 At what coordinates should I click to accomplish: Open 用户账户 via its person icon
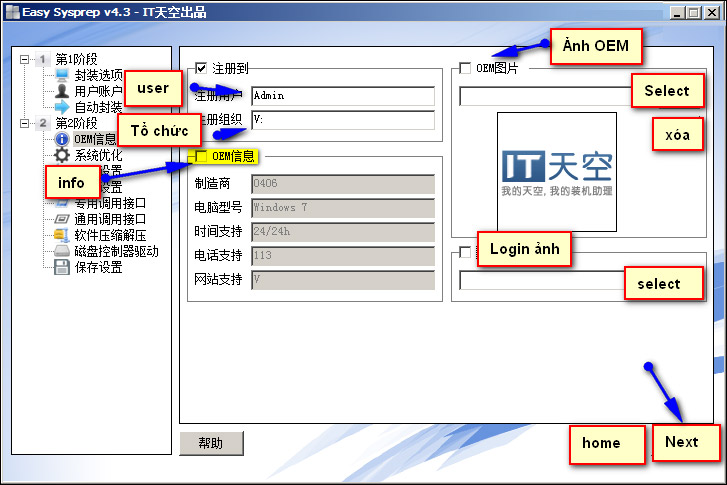(x=62, y=91)
